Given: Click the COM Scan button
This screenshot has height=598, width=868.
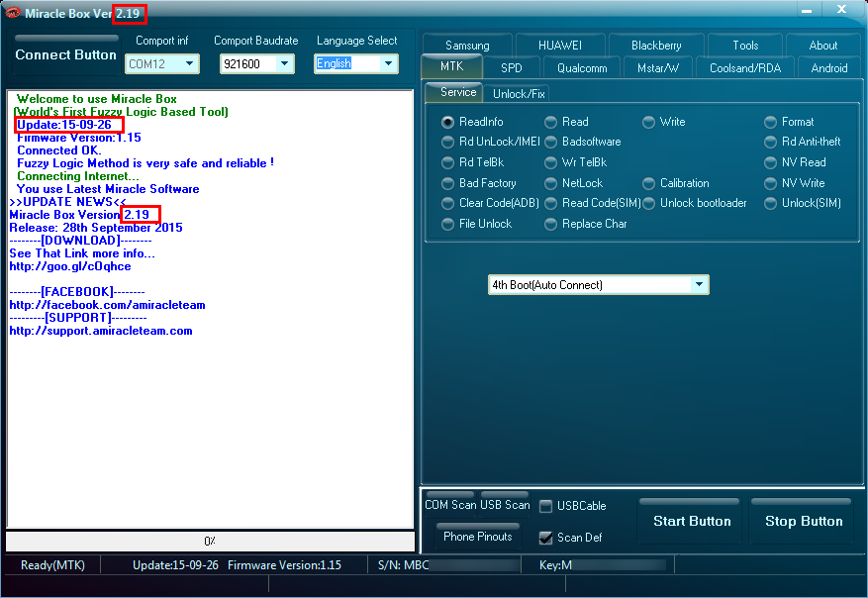Looking at the screenshot, I should click(x=450, y=504).
